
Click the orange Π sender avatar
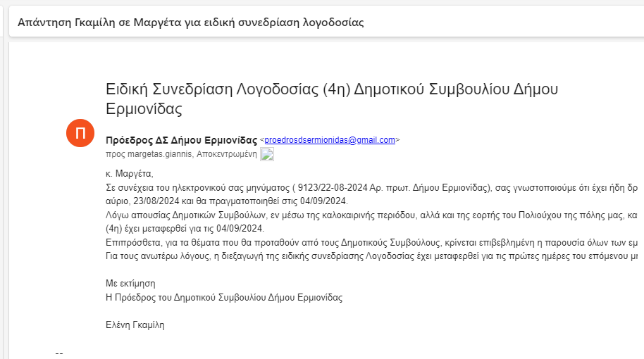point(80,134)
